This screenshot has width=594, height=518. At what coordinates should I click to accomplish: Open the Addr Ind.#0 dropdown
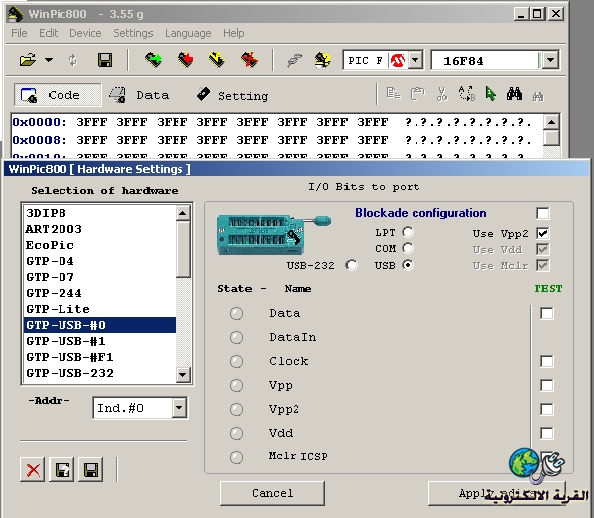(179, 408)
